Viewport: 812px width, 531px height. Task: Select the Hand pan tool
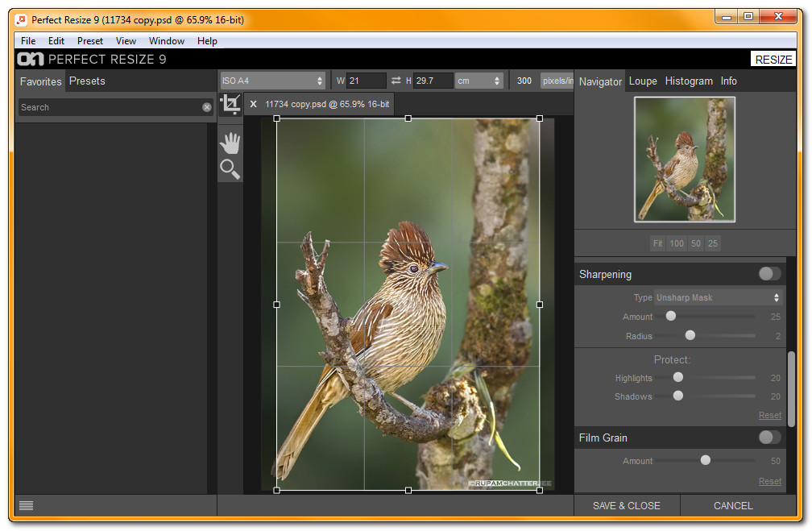(x=230, y=143)
